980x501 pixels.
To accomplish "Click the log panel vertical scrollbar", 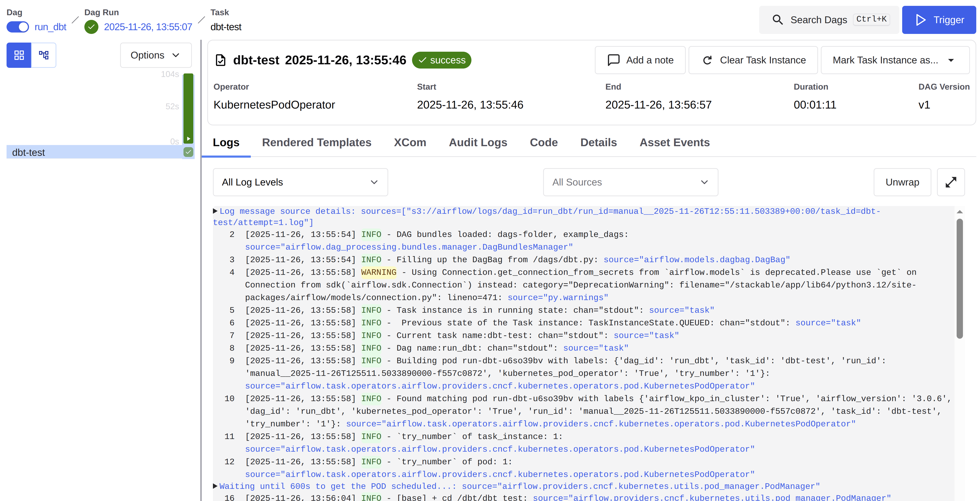I will (x=959, y=278).
